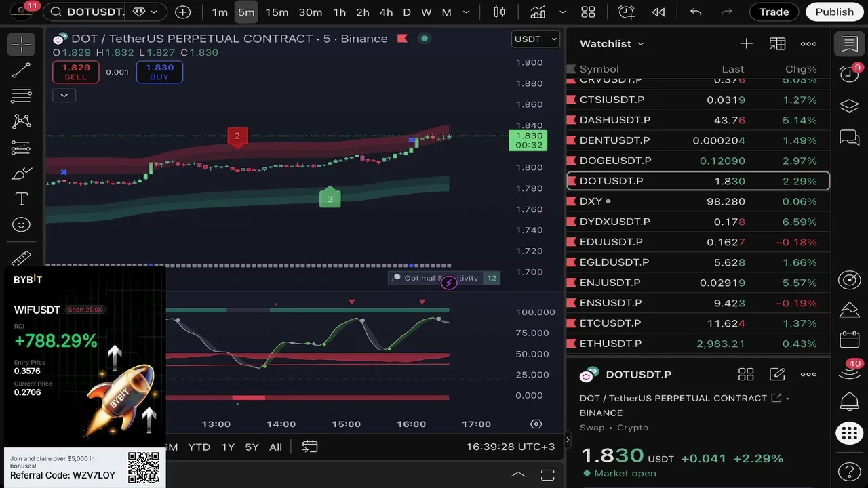Viewport: 868px width, 488px height.
Task: Open chart settings hexagon icon on time axis
Action: pyautogui.click(x=536, y=424)
